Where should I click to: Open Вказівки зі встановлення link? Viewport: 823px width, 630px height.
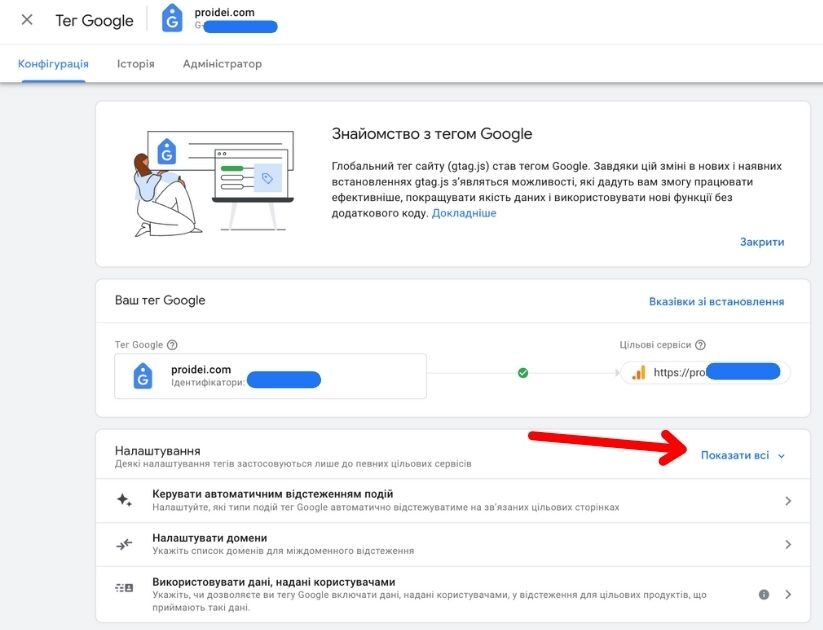click(x=716, y=301)
